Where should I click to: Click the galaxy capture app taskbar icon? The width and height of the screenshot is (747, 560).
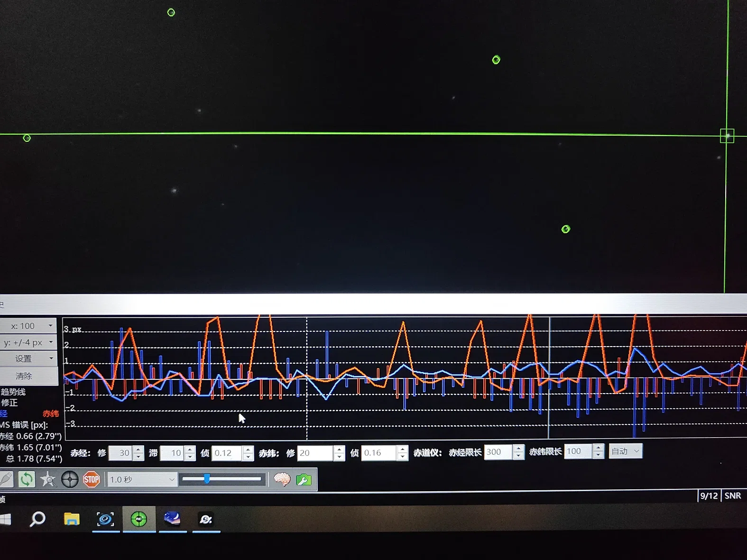tap(105, 519)
